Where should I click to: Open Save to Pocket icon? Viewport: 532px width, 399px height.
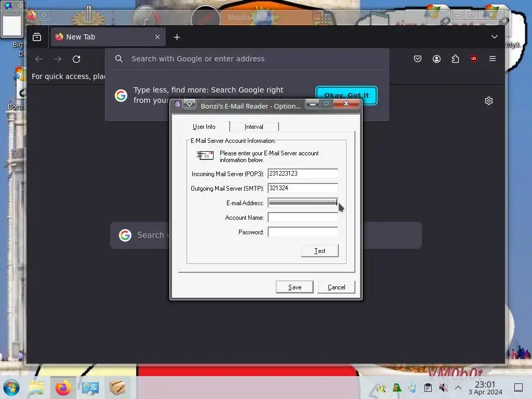pyautogui.click(x=418, y=59)
